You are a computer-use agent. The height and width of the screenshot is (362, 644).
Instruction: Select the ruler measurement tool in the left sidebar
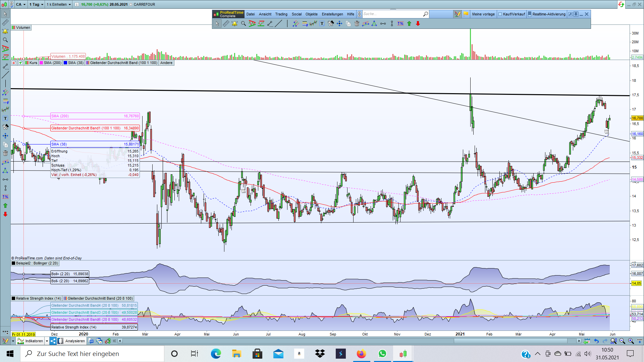(x=5, y=22)
